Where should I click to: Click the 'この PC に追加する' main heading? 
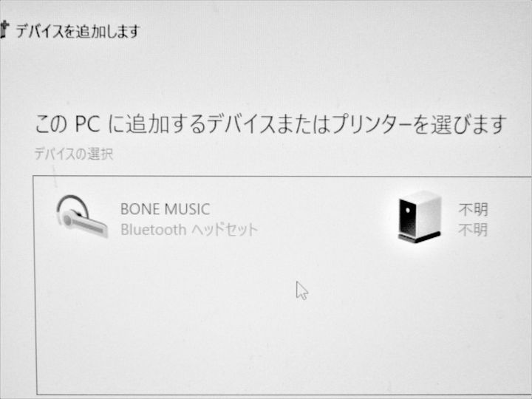270,124
